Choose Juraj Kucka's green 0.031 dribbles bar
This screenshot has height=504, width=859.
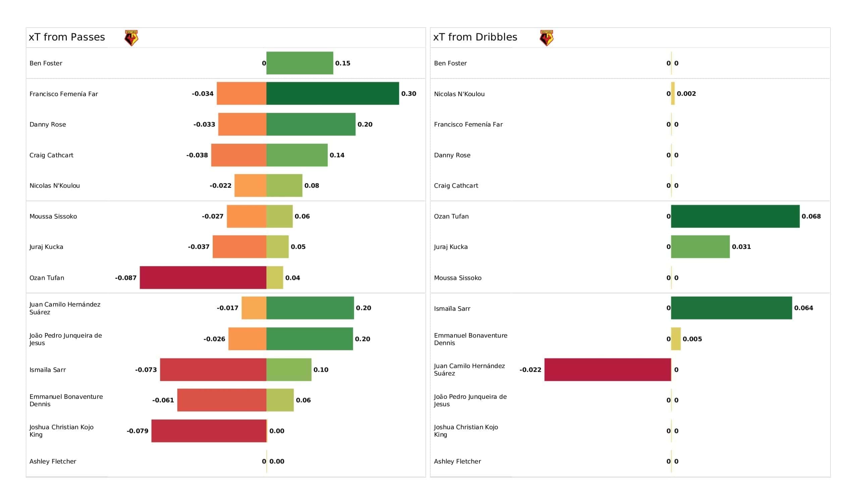point(700,247)
